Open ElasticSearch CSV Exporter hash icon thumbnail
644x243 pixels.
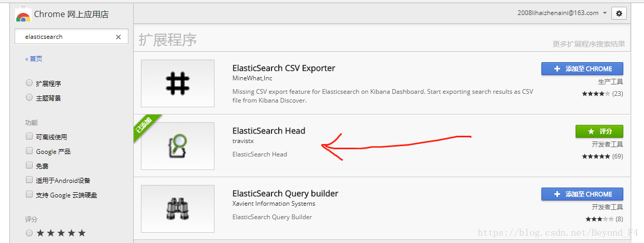coord(178,83)
